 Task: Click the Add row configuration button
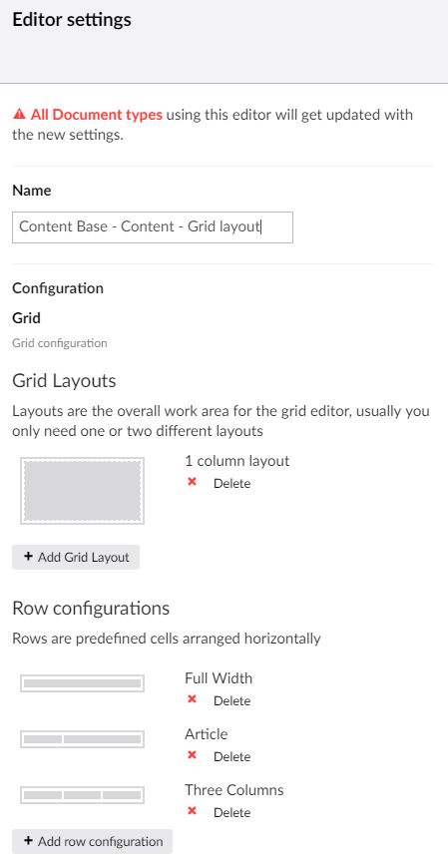93,841
